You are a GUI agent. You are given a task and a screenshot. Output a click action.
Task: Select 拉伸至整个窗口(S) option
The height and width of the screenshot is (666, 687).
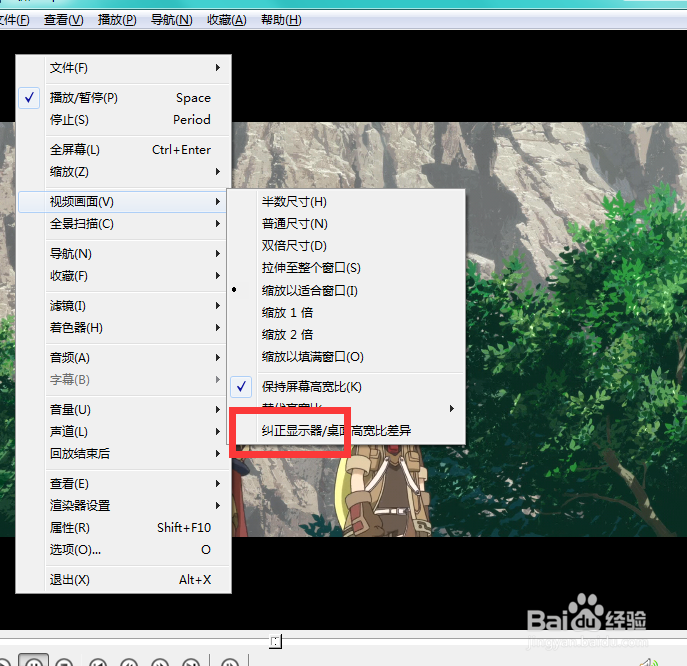(x=346, y=268)
